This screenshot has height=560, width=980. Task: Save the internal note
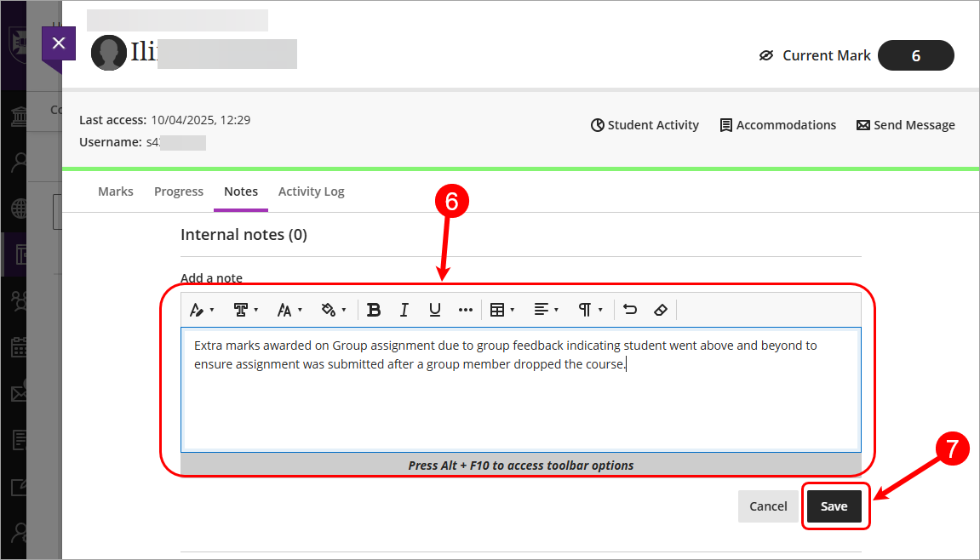834,506
